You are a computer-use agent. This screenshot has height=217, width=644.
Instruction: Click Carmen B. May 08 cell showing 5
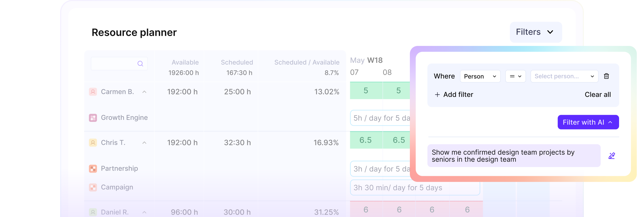(397, 90)
